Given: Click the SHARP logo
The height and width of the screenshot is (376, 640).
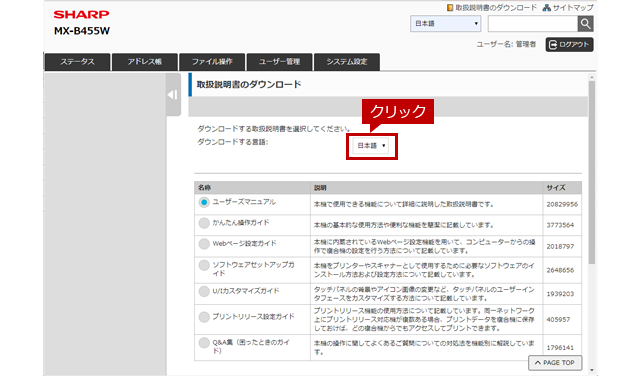Looking at the screenshot, I should point(81,14).
